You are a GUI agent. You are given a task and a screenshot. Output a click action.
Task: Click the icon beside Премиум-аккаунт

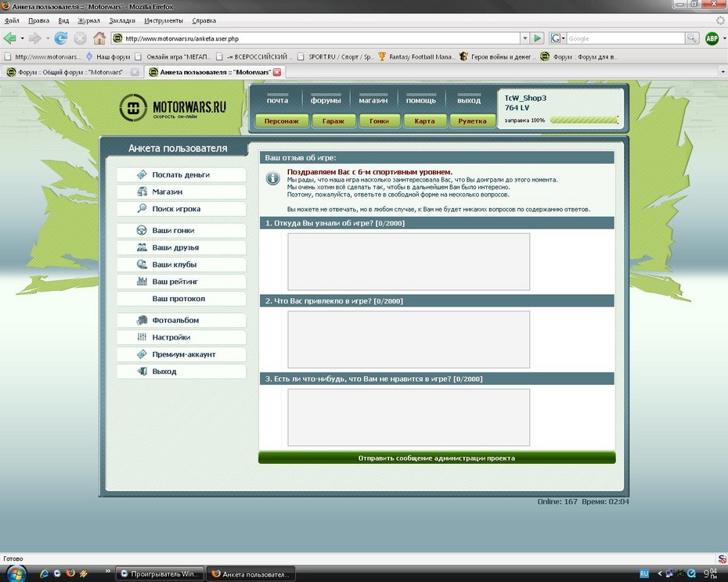coord(142,354)
